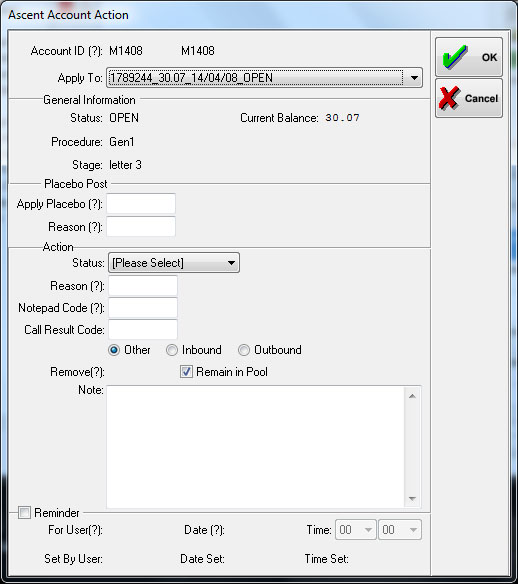Click the Notepad Code input field
The image size is (518, 584).
pos(143,308)
